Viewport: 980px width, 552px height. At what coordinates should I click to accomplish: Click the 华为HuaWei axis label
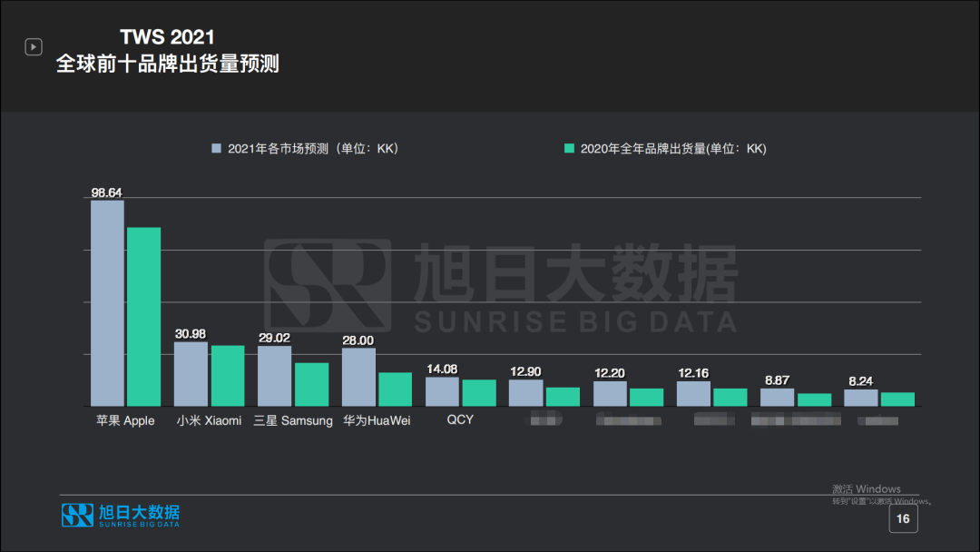(x=377, y=420)
